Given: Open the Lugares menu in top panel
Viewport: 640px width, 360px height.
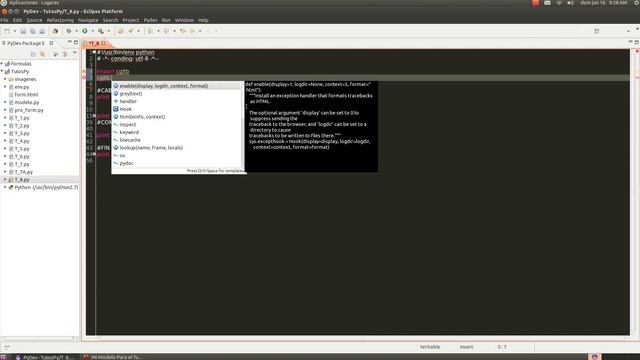Looking at the screenshot, I should 50,3.
